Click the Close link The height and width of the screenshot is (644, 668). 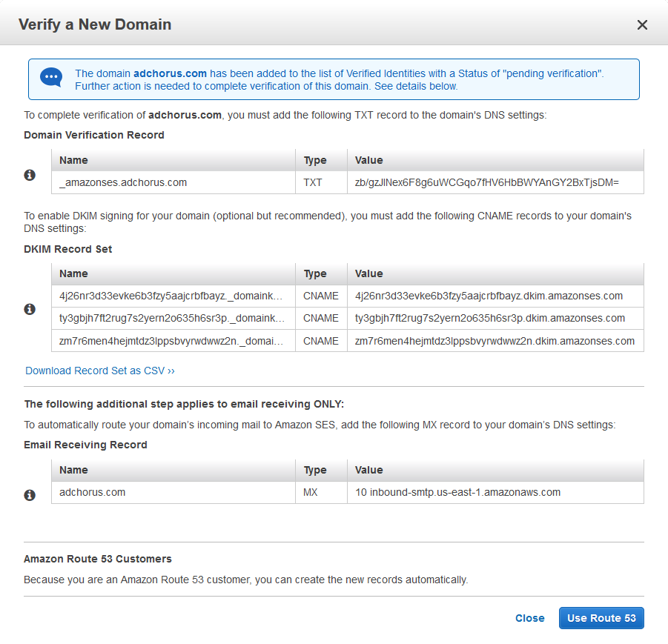tap(529, 618)
